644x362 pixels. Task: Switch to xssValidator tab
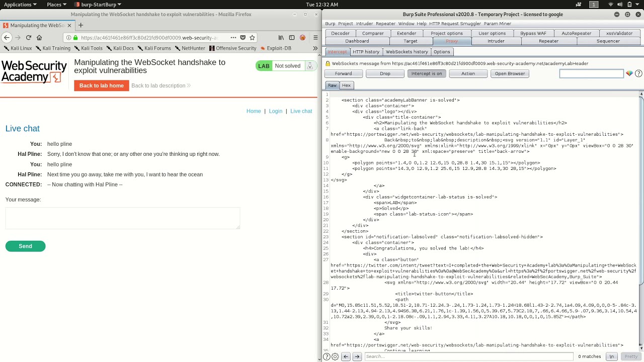(619, 33)
